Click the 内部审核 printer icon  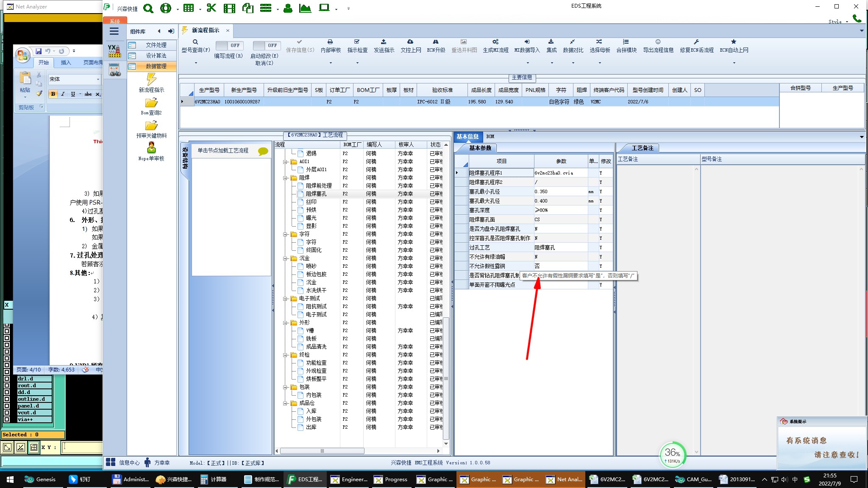pos(330,42)
